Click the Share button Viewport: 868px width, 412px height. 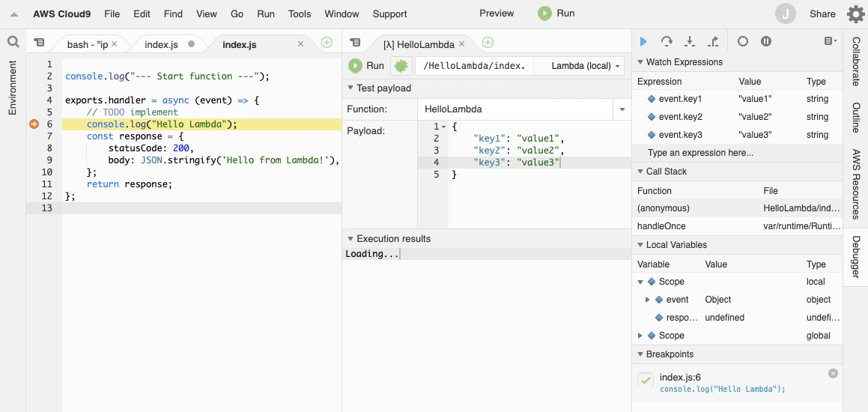tap(822, 13)
